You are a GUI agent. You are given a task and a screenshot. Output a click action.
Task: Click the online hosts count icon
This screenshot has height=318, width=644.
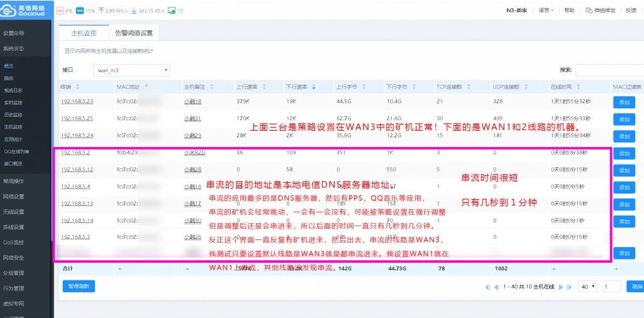pyautogui.click(x=171, y=11)
